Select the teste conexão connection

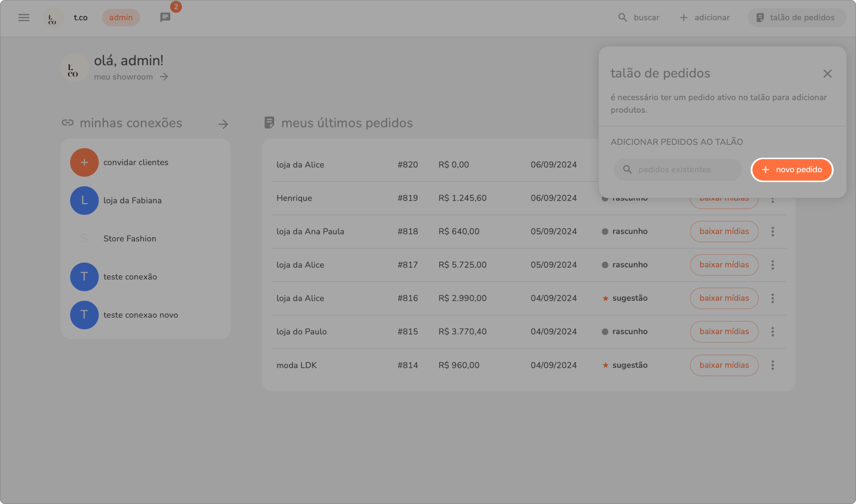[x=130, y=277]
